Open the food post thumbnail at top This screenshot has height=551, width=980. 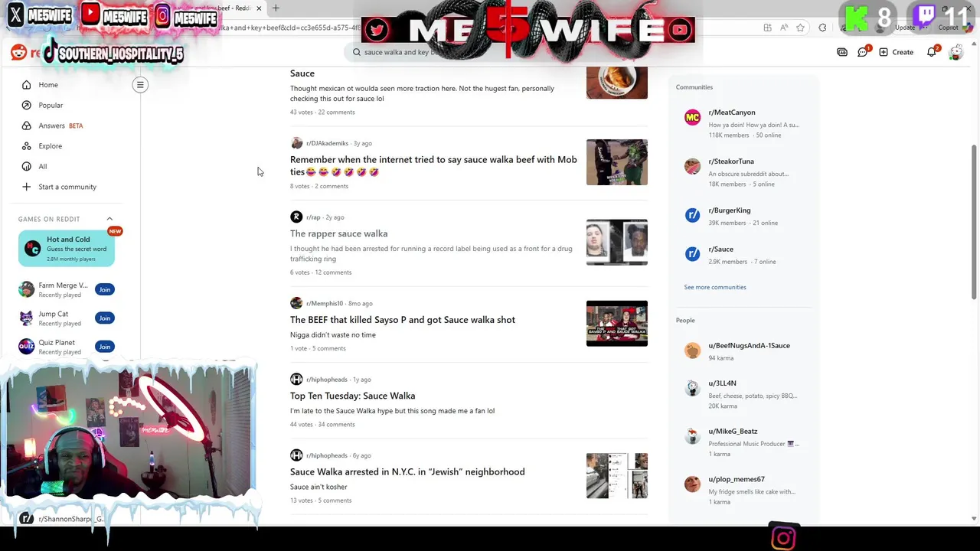(x=617, y=83)
